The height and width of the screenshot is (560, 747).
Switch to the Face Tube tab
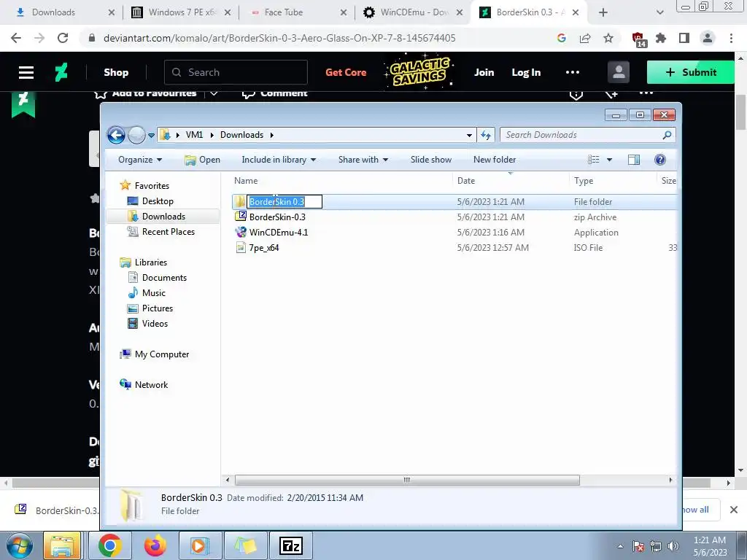pyautogui.click(x=298, y=12)
